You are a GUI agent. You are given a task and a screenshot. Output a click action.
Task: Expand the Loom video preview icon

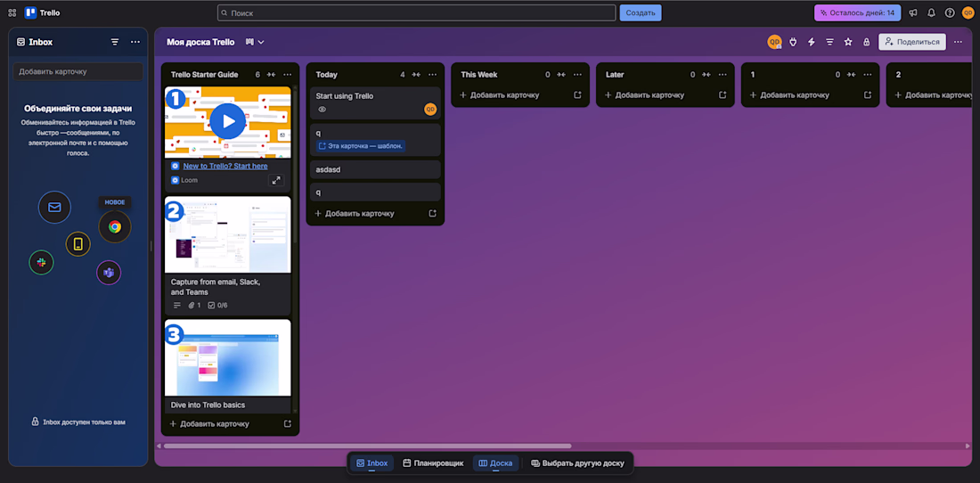click(x=275, y=181)
